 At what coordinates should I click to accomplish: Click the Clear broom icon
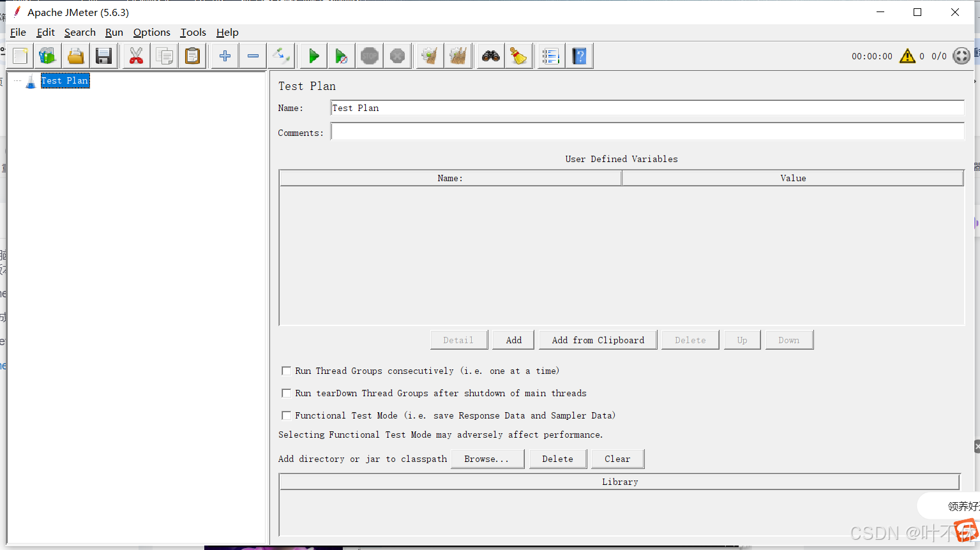coord(430,56)
